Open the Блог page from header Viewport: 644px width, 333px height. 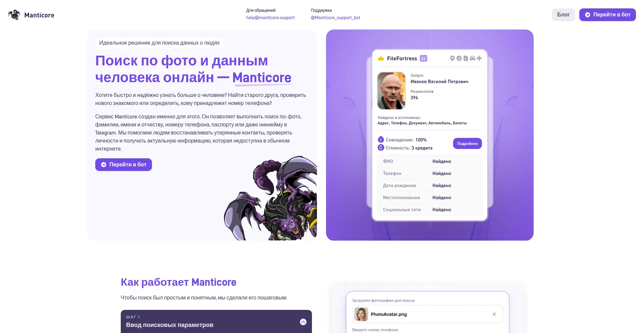[x=563, y=15]
